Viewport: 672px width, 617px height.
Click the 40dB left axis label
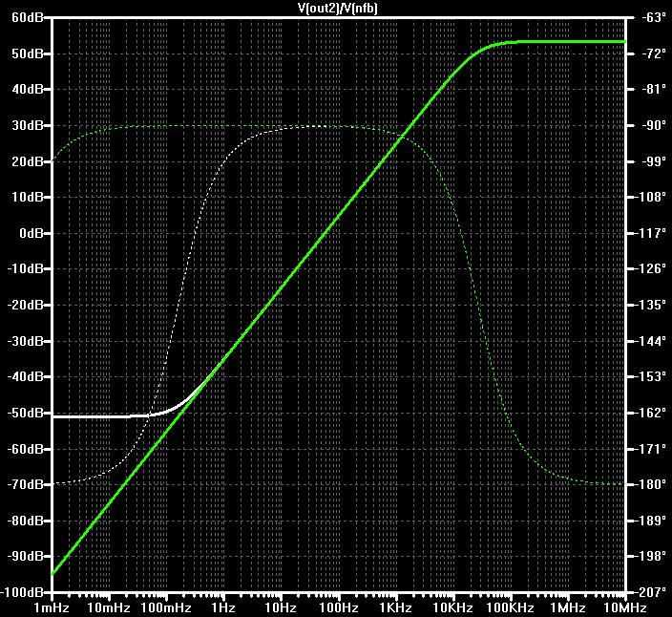[x=27, y=89]
